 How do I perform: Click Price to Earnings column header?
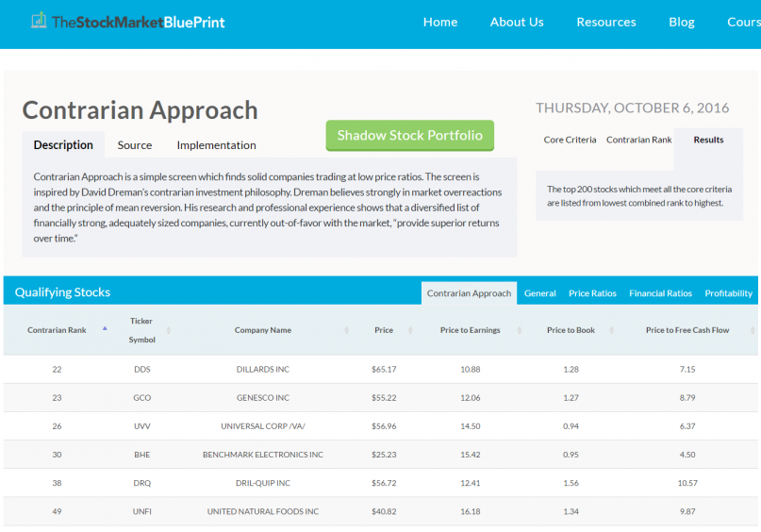click(471, 330)
